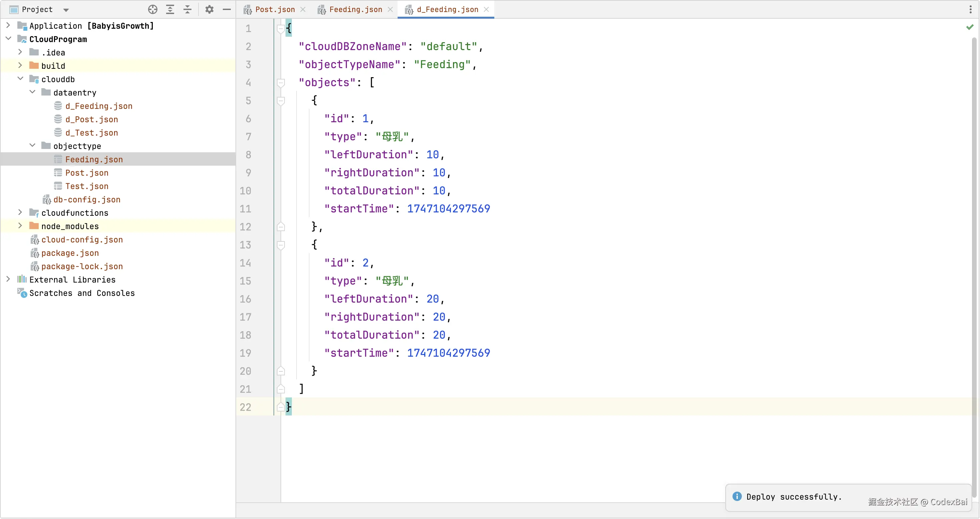Close the Post.json editor tab
Image resolution: width=980 pixels, height=519 pixels.
(303, 10)
